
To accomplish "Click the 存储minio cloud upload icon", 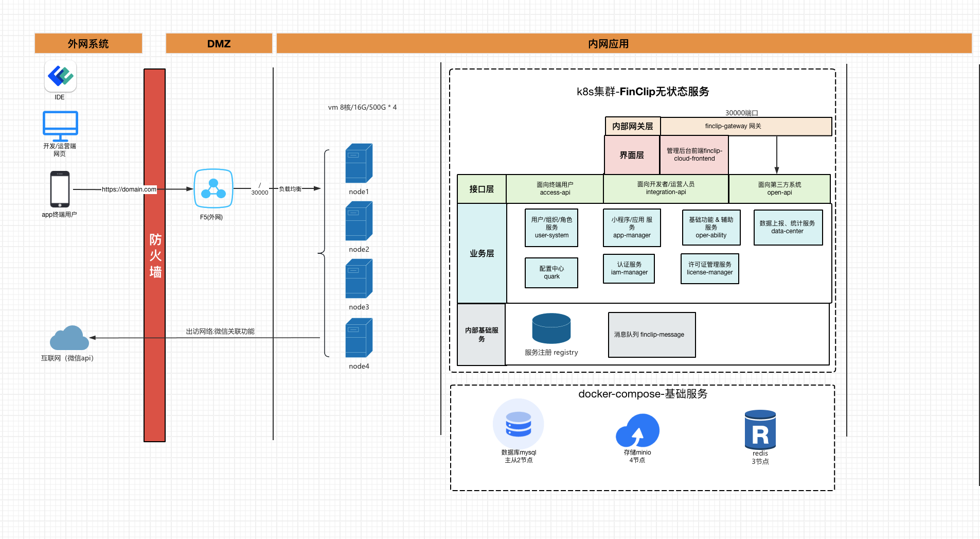I will click(x=637, y=431).
